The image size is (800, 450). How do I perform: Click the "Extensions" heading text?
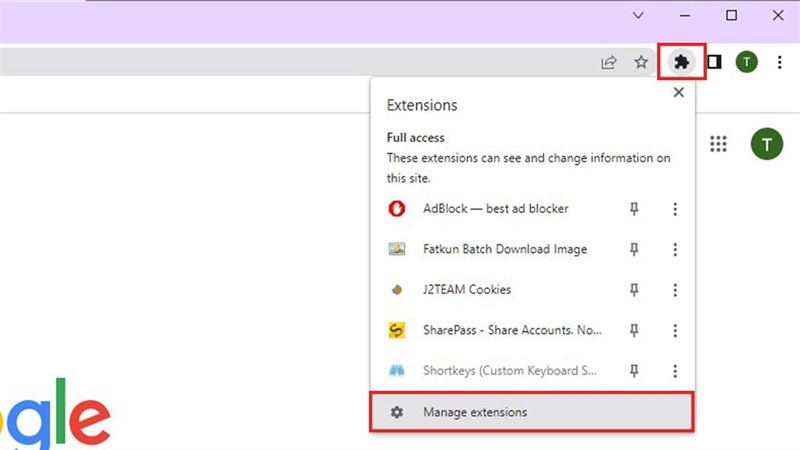coord(422,105)
